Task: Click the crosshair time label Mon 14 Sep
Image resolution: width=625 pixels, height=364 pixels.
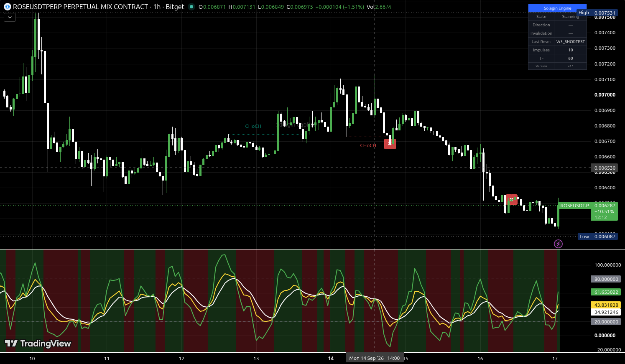Action: (375, 358)
